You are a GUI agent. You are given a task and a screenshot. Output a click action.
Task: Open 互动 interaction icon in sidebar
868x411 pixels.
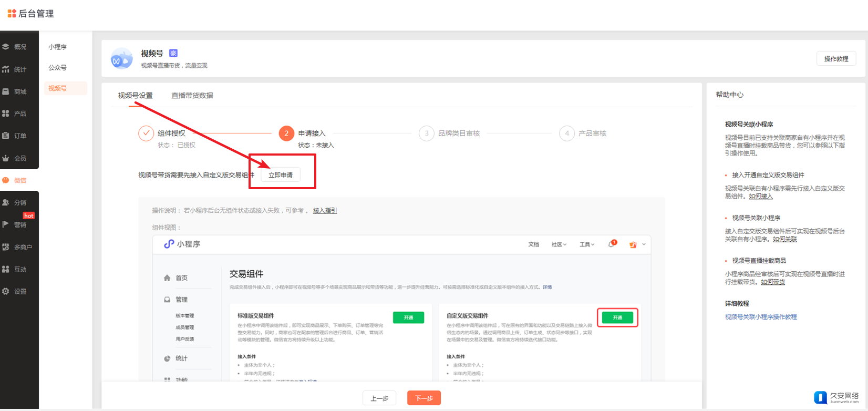click(x=6, y=269)
